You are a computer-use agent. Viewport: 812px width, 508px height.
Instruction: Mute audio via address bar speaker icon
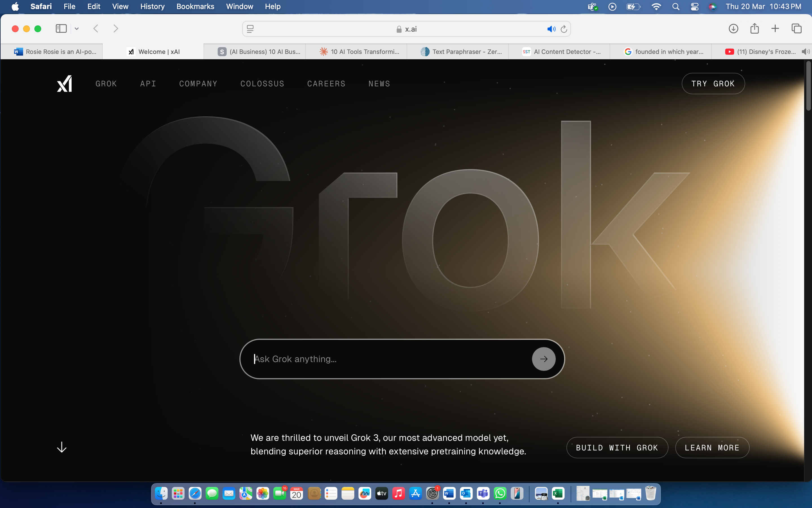(551, 29)
